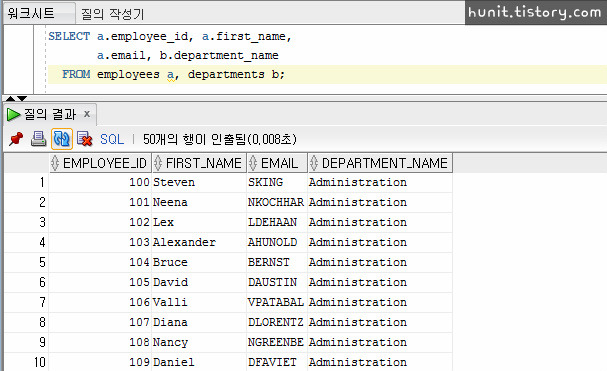
Task: Click the sort icon beside FIRST_NAME
Action: [158, 163]
